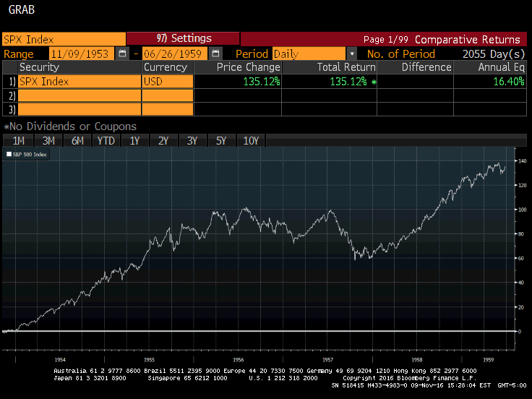Select the 2Y range tab
This screenshot has width=532, height=399.
163,140
